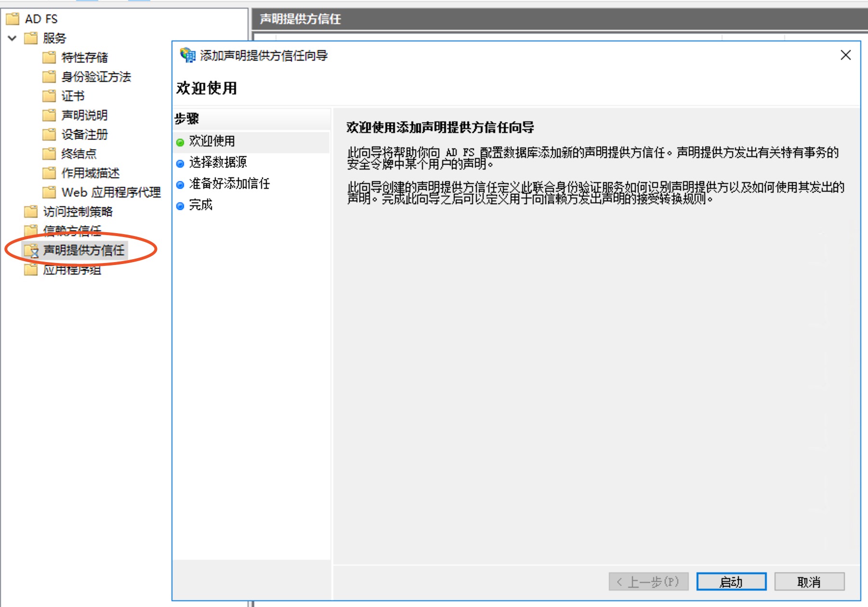Select the AD FS root folder icon
This screenshot has height=607, width=868.
13,19
